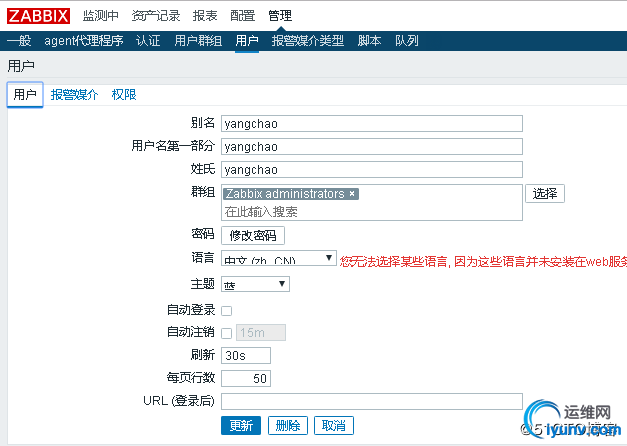
Task: Click the 修改密码 button
Action: (253, 236)
